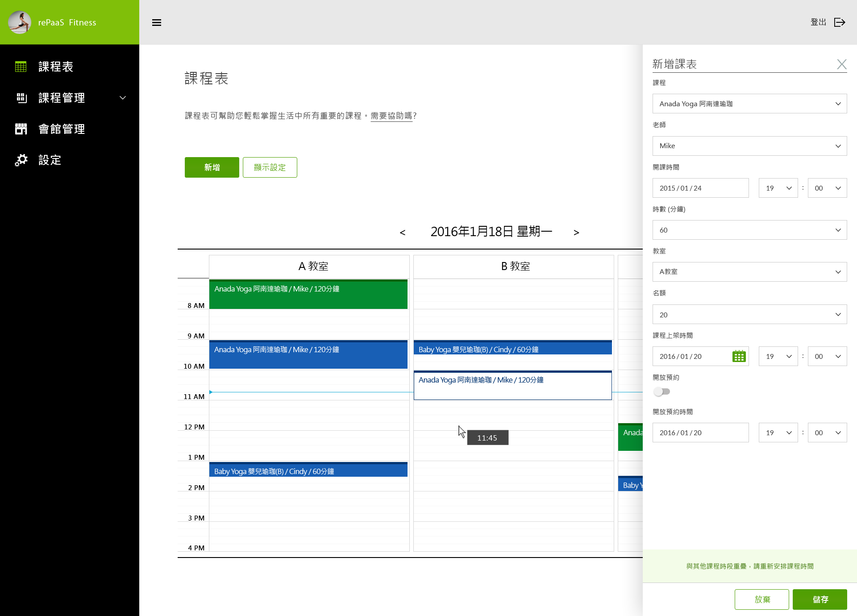Go to next day with right arrow
The image size is (857, 616).
pyautogui.click(x=576, y=232)
